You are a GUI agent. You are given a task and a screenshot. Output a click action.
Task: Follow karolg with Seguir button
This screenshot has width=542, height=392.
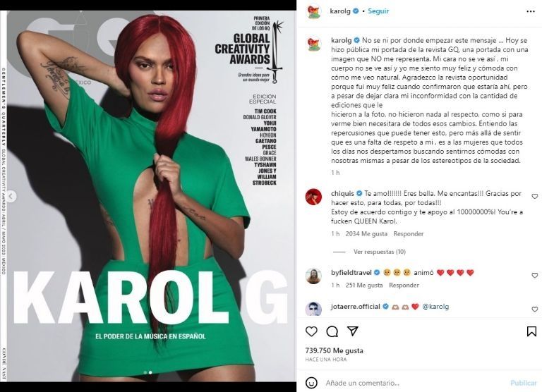coord(378,11)
